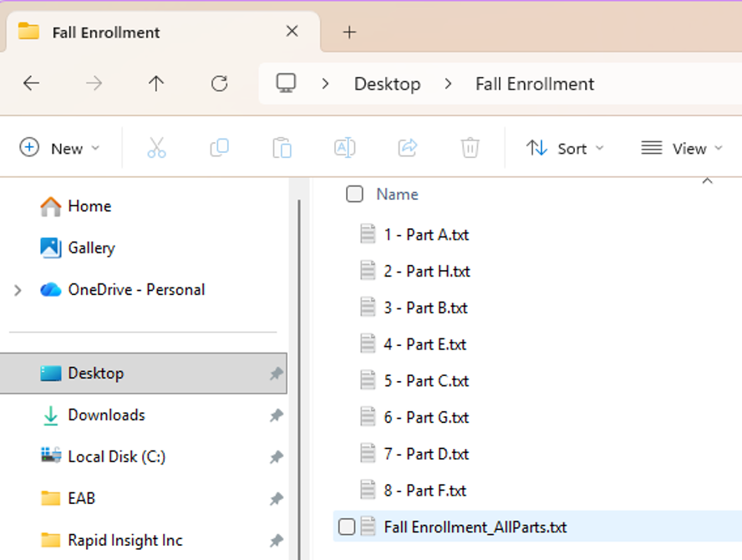
Task: Select file 6 - Part G.txt
Action: (426, 417)
